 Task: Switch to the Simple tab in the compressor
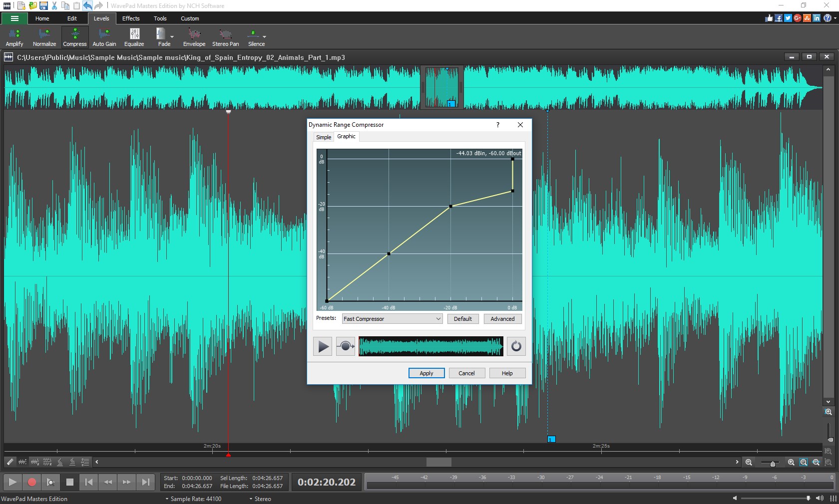[323, 137]
